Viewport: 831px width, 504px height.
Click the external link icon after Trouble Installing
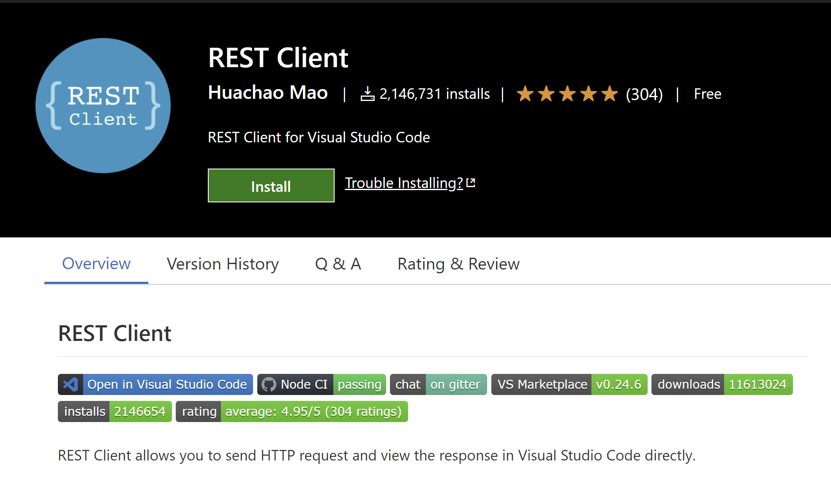[x=471, y=182]
